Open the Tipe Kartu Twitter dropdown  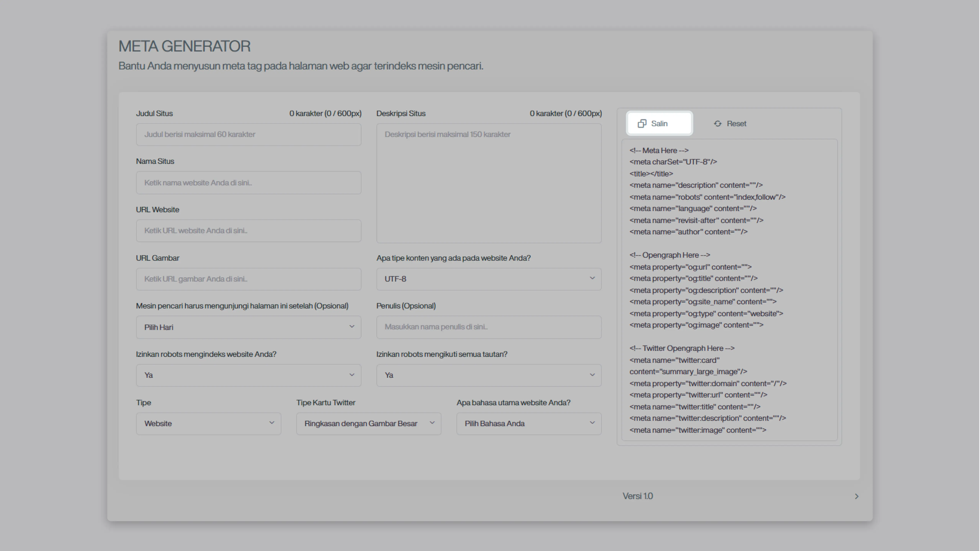click(368, 423)
